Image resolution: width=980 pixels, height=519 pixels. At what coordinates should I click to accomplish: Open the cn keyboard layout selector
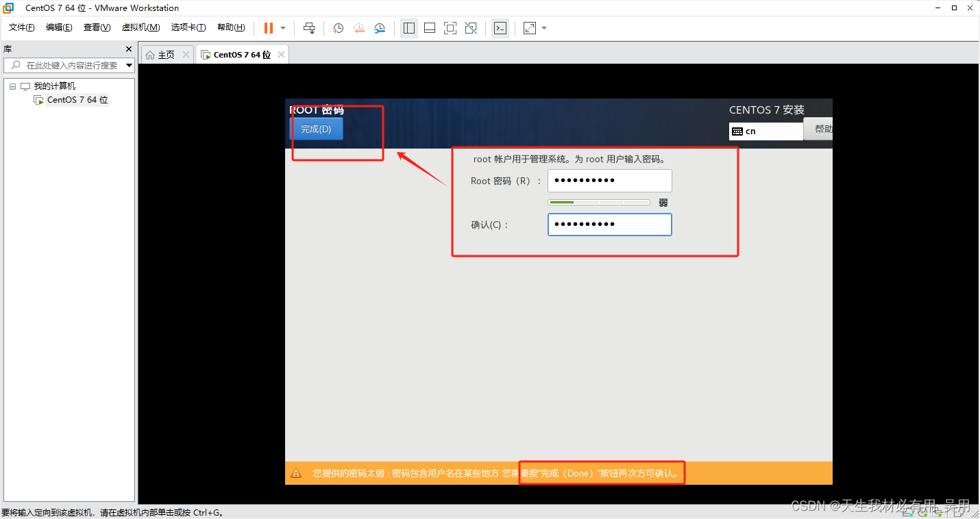765,131
